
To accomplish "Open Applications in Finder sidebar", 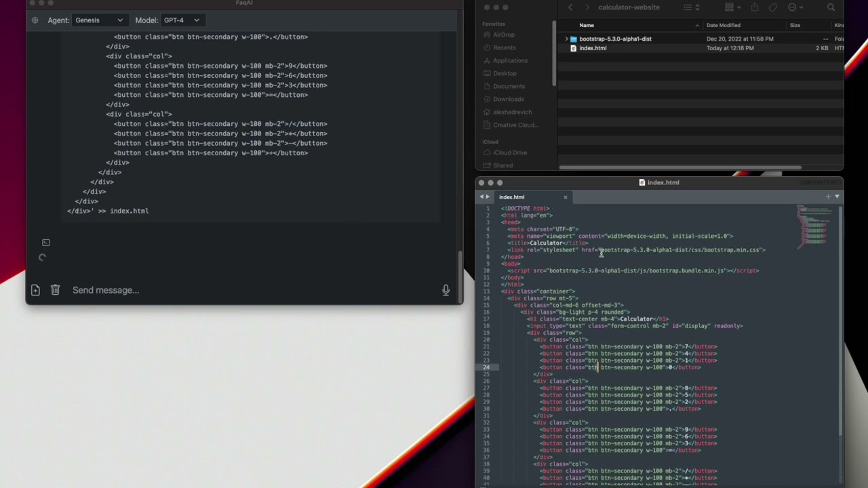I will [510, 60].
